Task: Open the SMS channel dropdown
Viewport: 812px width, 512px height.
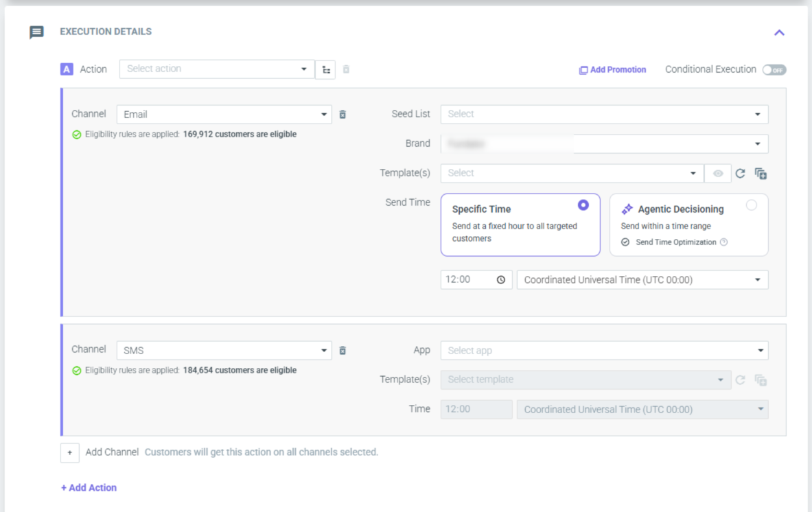Action: coord(224,351)
